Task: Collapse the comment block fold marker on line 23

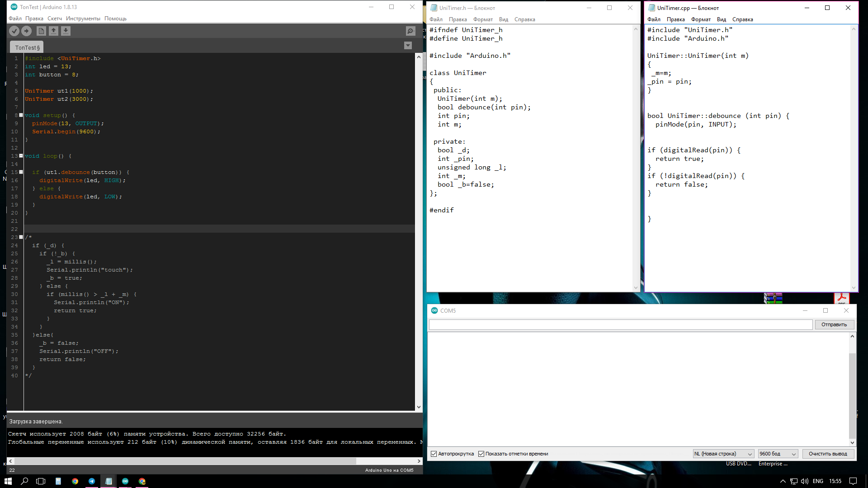Action: point(21,237)
